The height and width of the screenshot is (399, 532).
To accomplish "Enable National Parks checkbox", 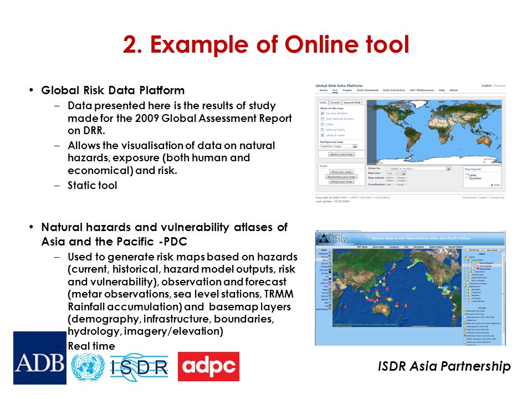I will pos(323,130).
